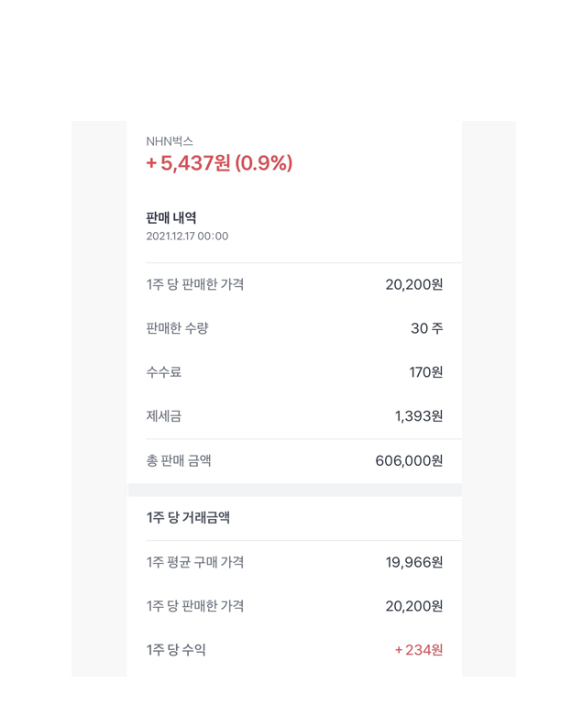This screenshot has width=561, height=728.
Task: Select the 30 주 quantity value
Action: (426, 328)
